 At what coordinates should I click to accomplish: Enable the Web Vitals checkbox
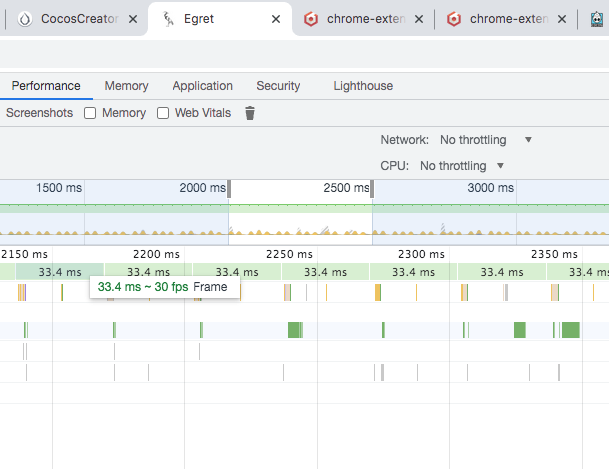tap(163, 113)
